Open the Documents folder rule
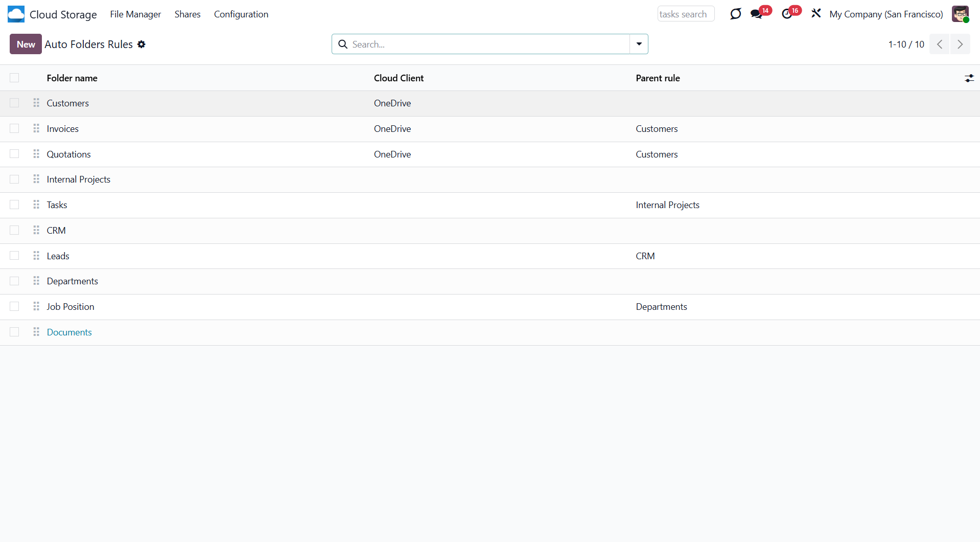Screen dimensions: 980x542 [x=69, y=332]
